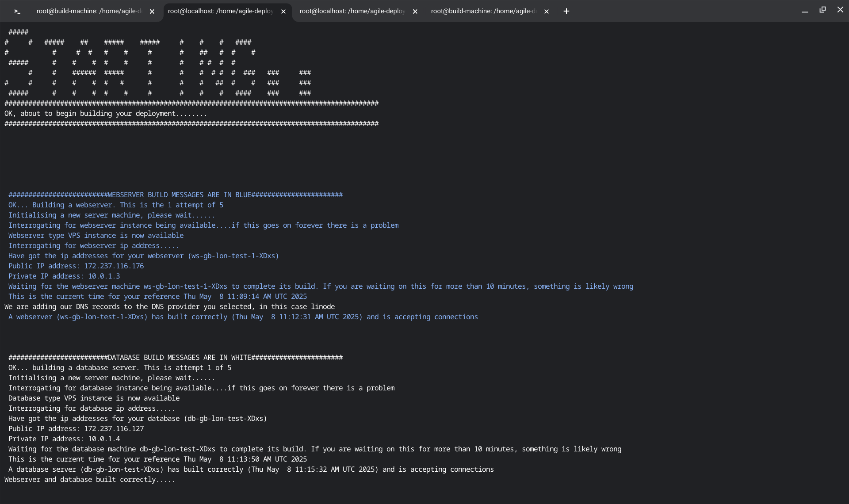849x504 pixels.
Task: Click the DATABASE BUILD MESSAGES header line
Action: 175,358
